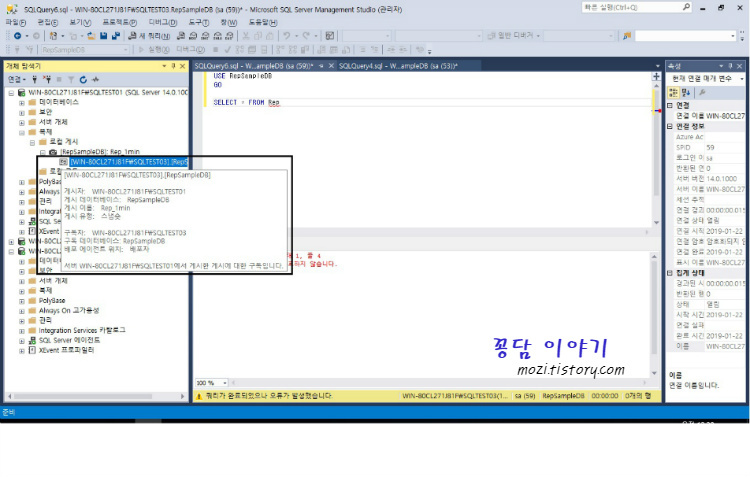Click the SQL editor vertical scrollbar
The image size is (750, 477).
point(656,153)
